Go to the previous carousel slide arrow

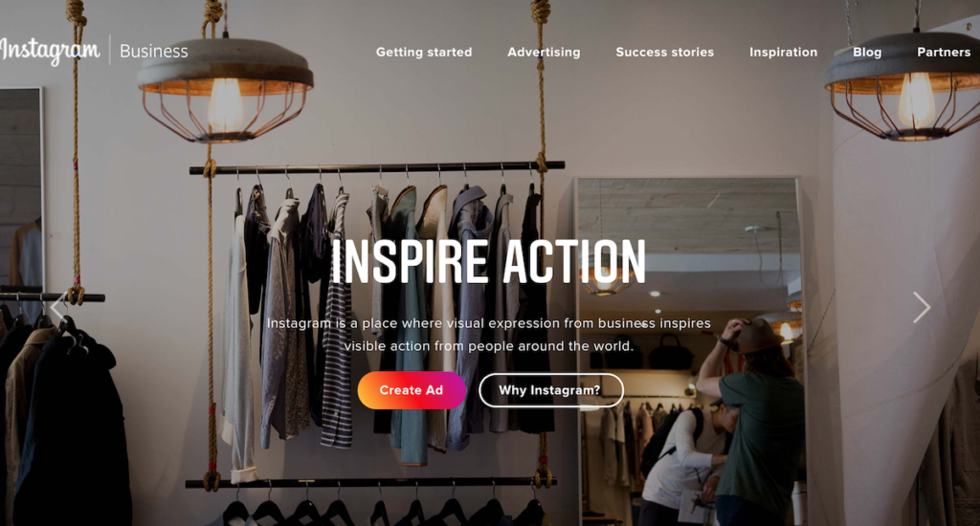tap(59, 307)
